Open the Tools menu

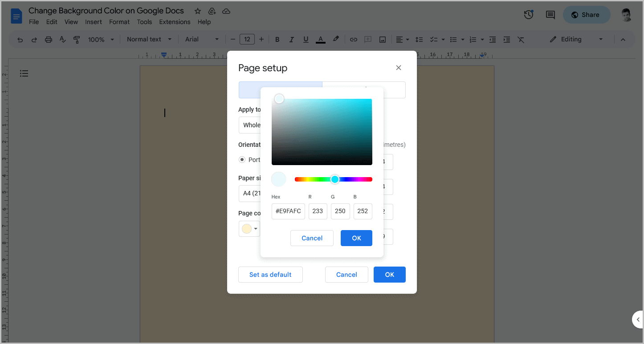click(144, 22)
